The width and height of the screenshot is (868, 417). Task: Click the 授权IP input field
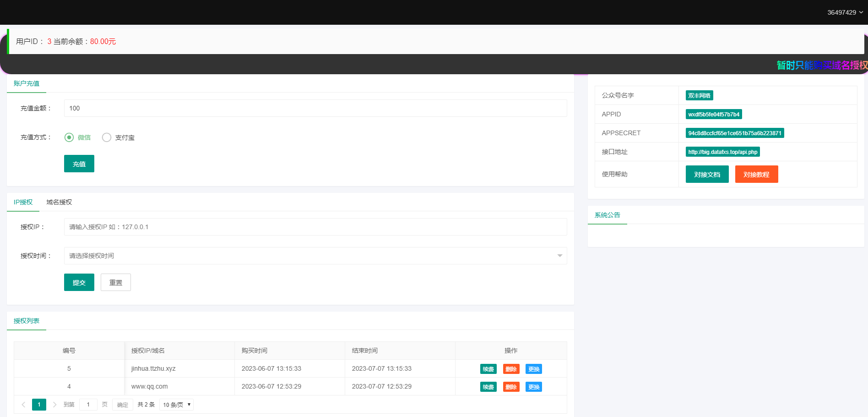[315, 227]
